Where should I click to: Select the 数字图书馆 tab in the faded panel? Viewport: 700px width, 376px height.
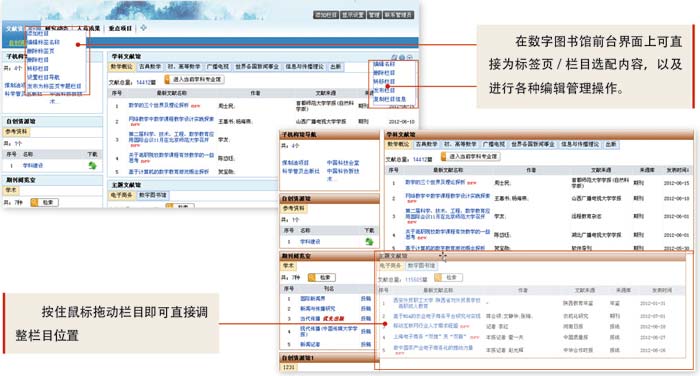click(421, 265)
